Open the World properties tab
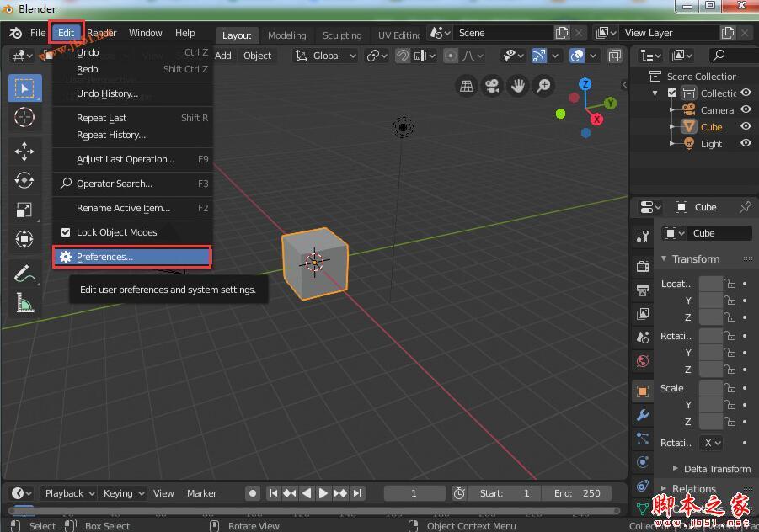 click(643, 361)
